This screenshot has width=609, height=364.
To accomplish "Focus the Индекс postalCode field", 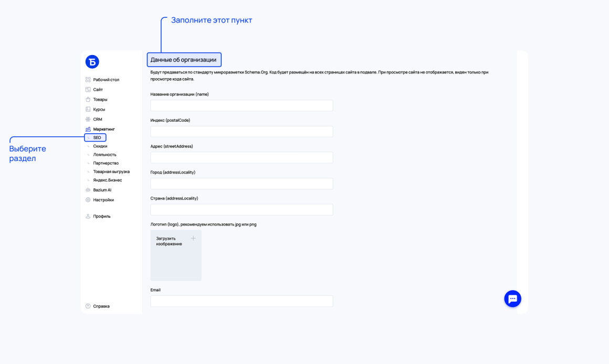I will pyautogui.click(x=241, y=132).
